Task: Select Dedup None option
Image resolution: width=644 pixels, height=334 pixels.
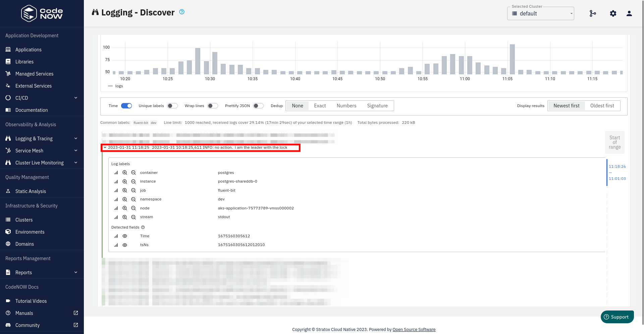Action: [298, 106]
